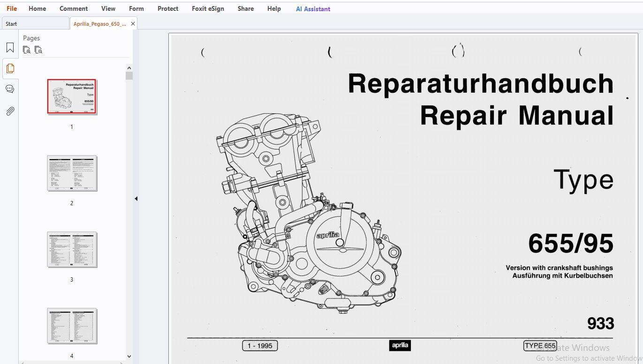Open the Comments panel icon
The width and height of the screenshot is (643, 364).
tap(10, 89)
